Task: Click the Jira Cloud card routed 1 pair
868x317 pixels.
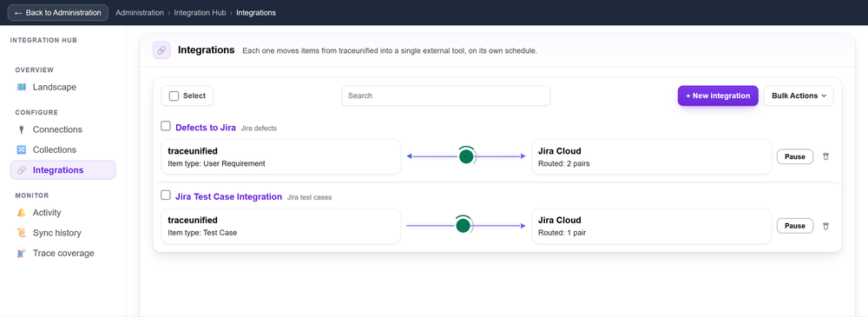Action: (x=651, y=226)
